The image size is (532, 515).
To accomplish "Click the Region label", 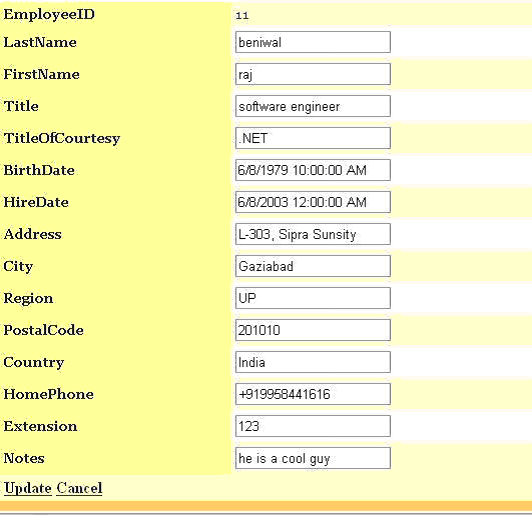I will coord(28,299).
